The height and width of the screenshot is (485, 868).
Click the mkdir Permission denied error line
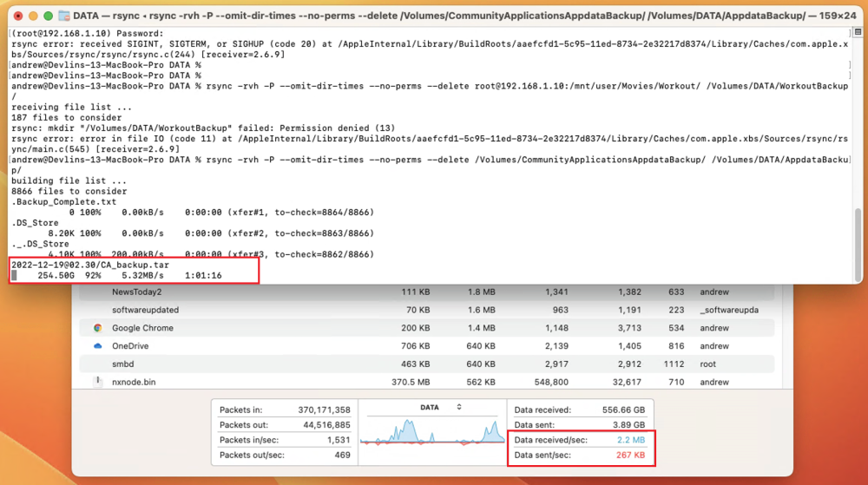[203, 128]
